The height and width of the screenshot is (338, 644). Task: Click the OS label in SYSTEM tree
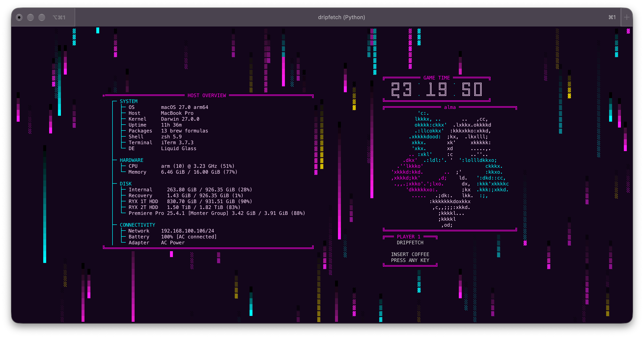[131, 107]
